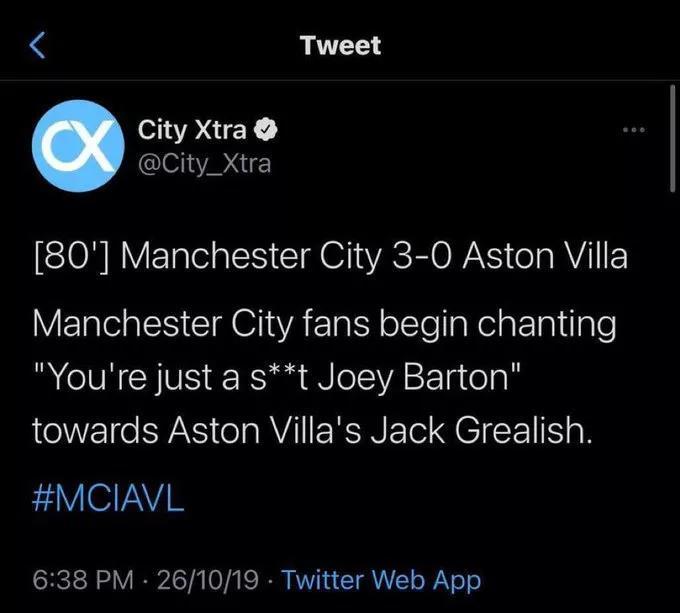Click the 6:38 PM timestamp
The image size is (680, 613).
(83, 580)
